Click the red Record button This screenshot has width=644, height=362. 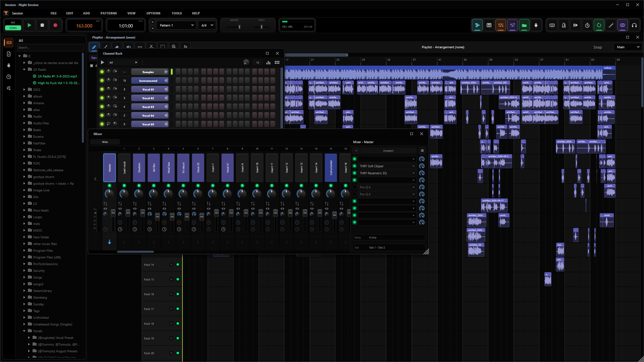(x=55, y=25)
